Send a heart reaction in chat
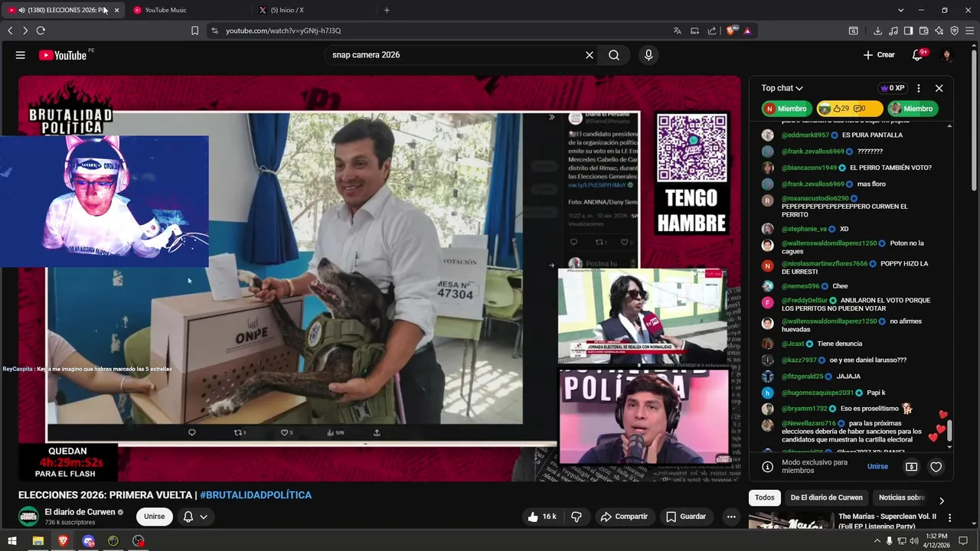Image resolution: width=980 pixels, height=551 pixels. [x=936, y=467]
